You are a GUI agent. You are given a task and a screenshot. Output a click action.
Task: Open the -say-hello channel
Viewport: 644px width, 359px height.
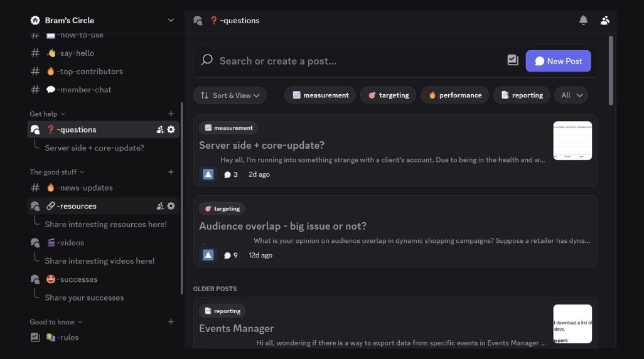point(103,53)
